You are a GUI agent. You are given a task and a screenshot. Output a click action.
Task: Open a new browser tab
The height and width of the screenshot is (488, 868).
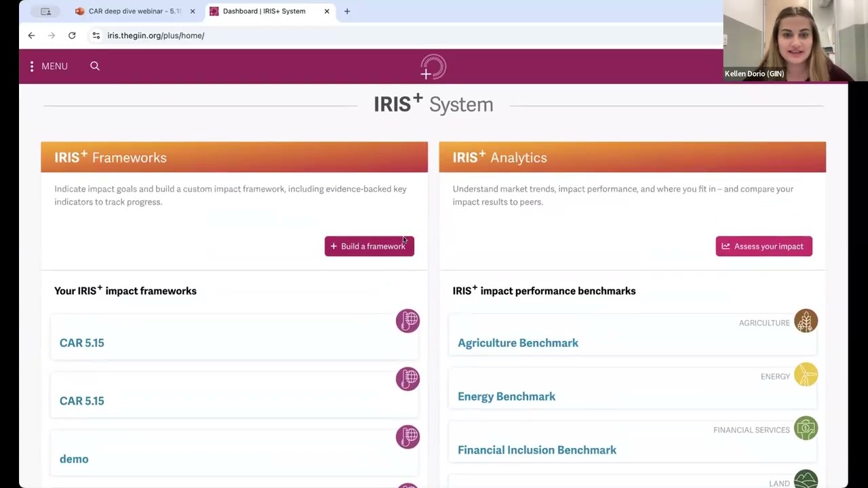pyautogui.click(x=347, y=11)
